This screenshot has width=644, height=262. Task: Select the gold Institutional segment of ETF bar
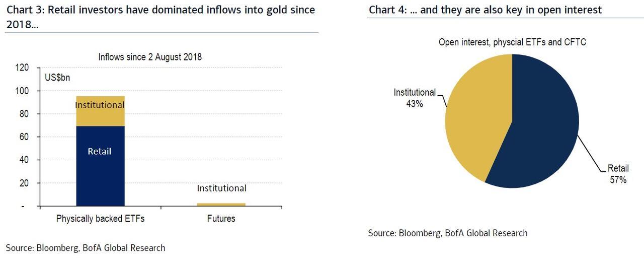pyautogui.click(x=100, y=111)
